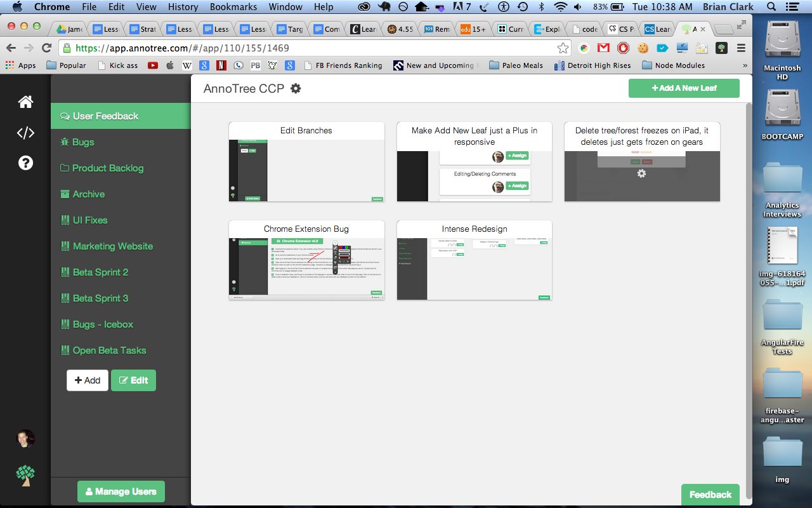Open the Bookmarks menu
The height and width of the screenshot is (508, 812).
tap(233, 7)
